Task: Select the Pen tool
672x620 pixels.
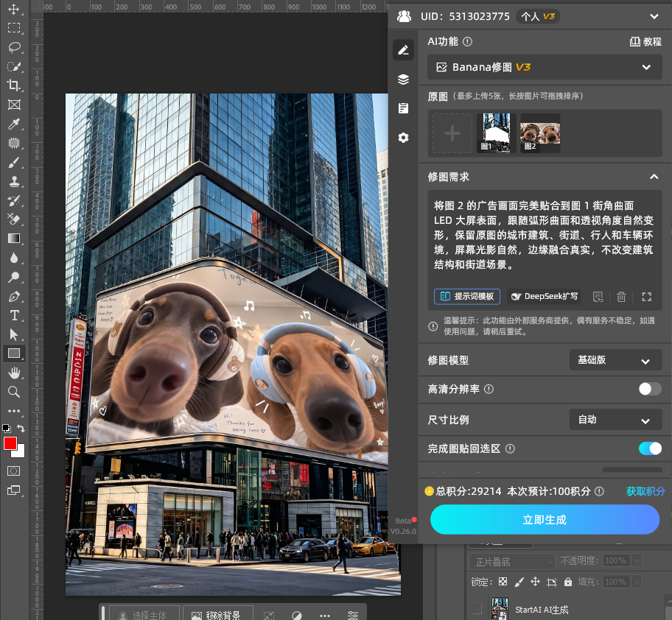Action: (14, 296)
